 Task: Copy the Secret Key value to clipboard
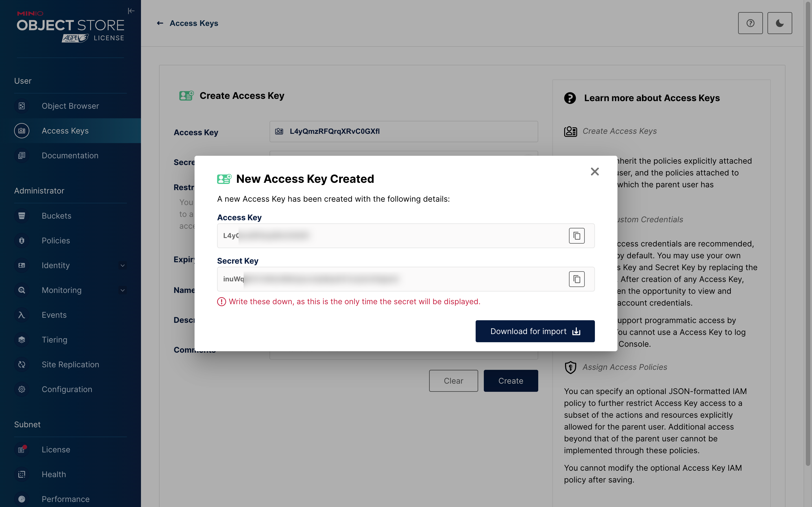tap(577, 279)
